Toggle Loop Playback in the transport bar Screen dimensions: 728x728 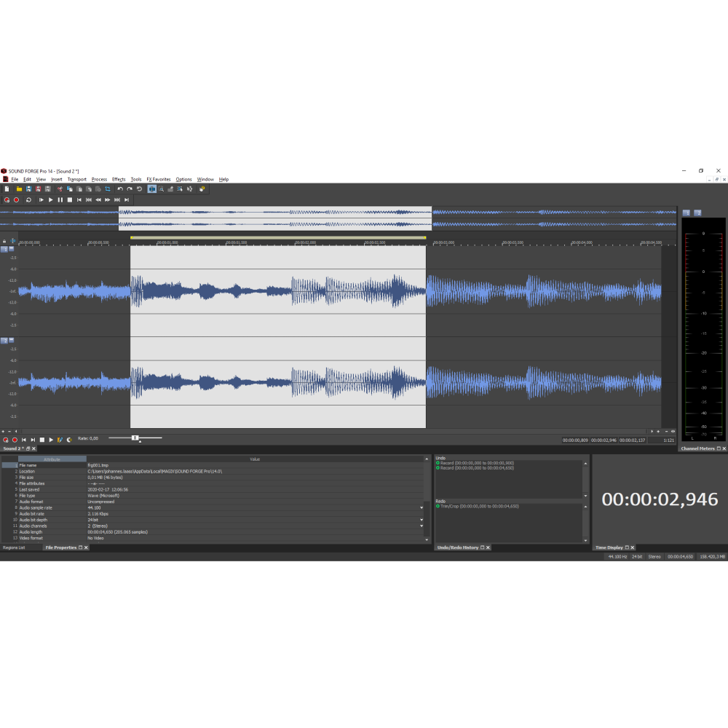[29, 199]
